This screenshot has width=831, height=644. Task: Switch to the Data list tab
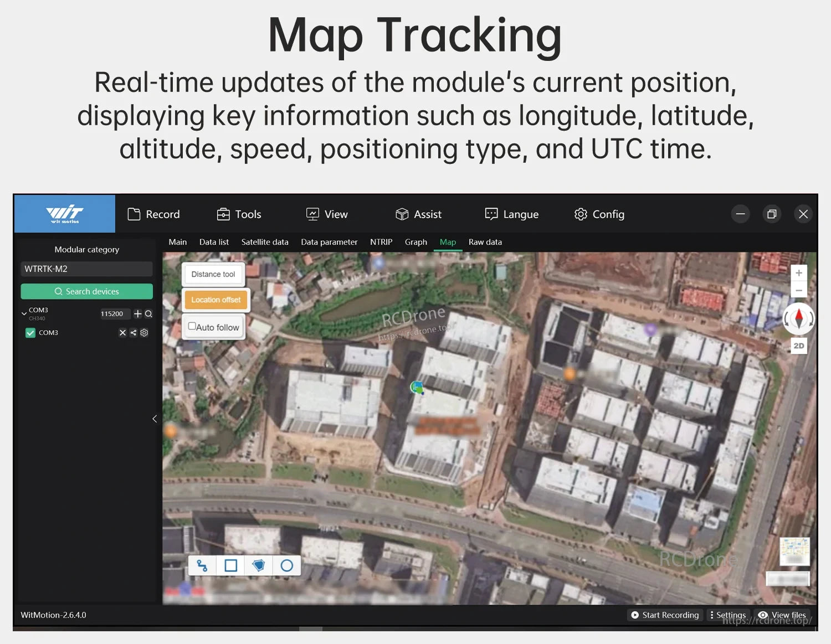(214, 242)
